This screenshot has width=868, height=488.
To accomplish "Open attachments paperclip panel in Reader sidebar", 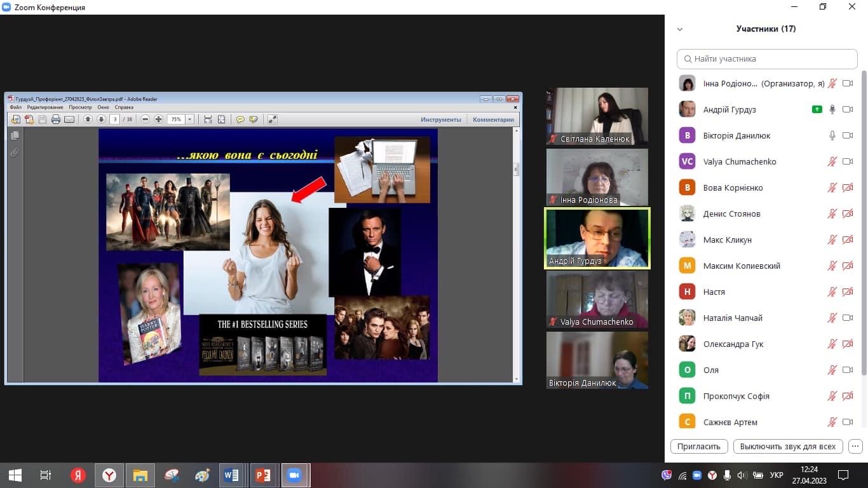I will pyautogui.click(x=15, y=152).
